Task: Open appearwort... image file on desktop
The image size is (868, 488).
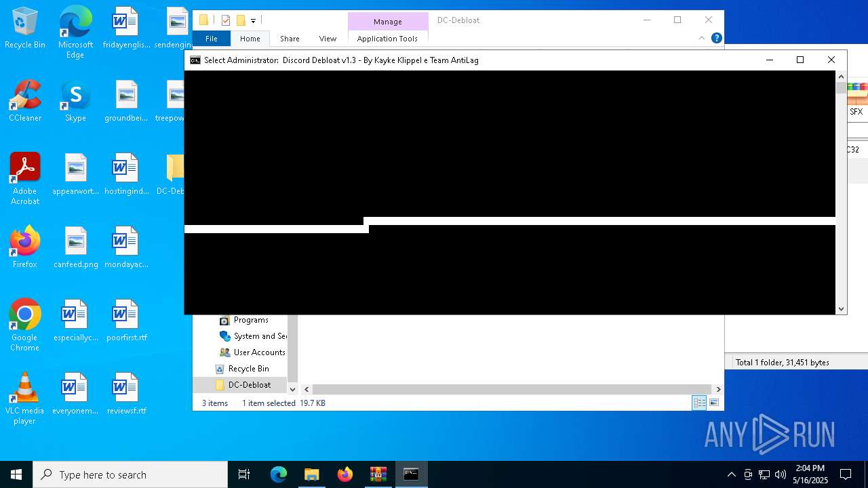Action: (x=75, y=174)
